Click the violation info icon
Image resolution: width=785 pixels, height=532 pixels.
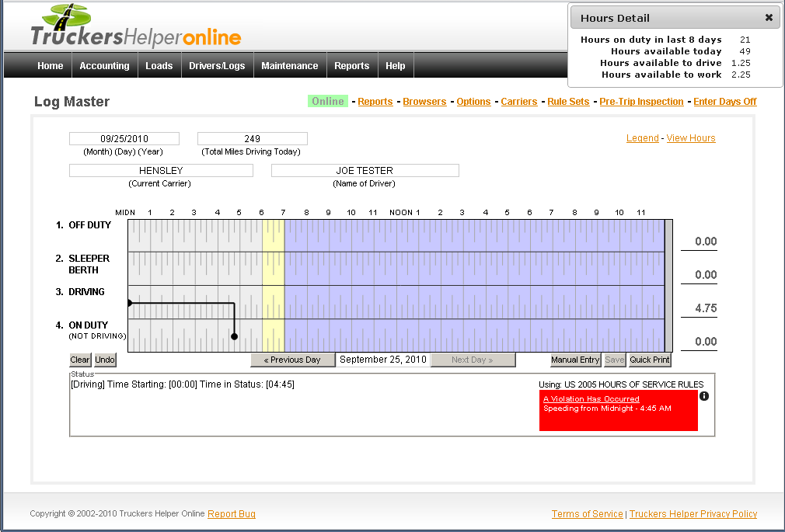pos(704,396)
